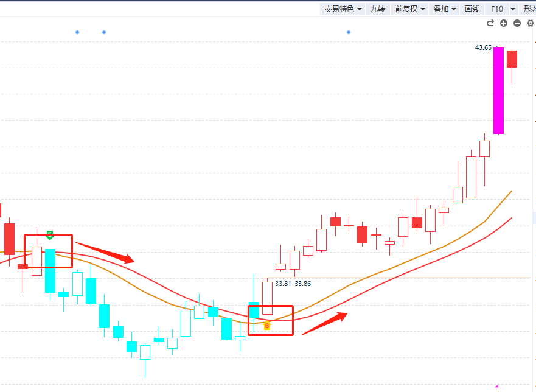Click the F10 company info button

pos(497,9)
